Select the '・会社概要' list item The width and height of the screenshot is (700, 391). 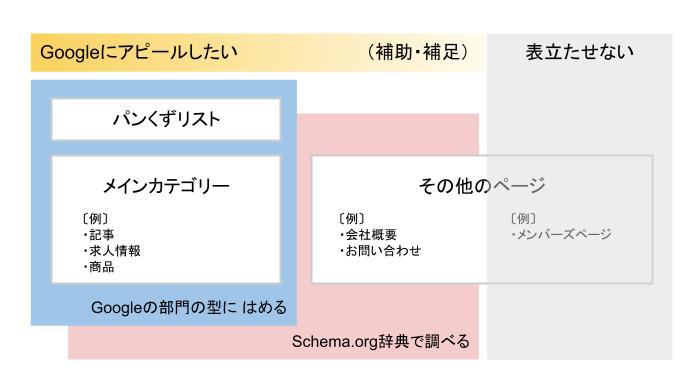point(368,235)
